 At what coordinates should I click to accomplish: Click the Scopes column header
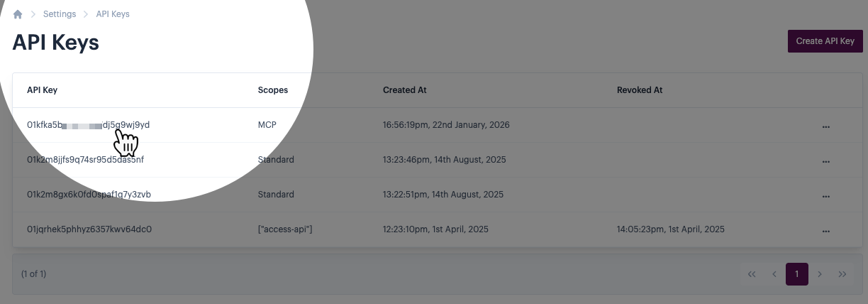pos(273,90)
